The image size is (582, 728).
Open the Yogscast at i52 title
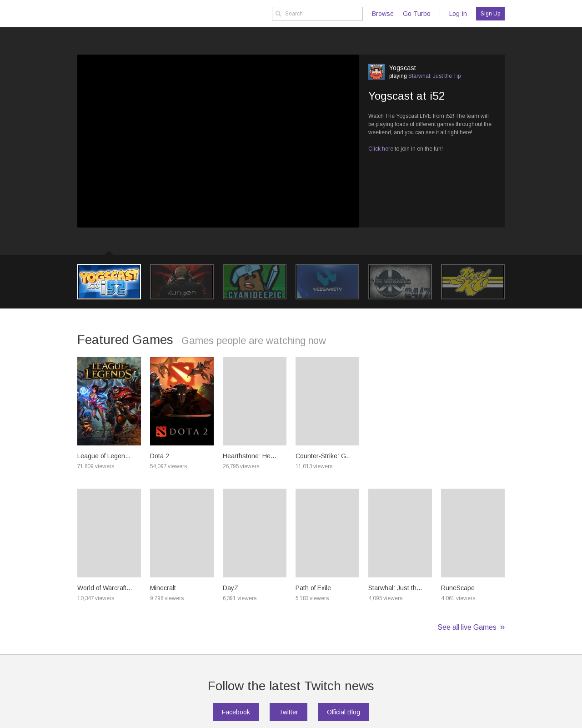(x=406, y=96)
